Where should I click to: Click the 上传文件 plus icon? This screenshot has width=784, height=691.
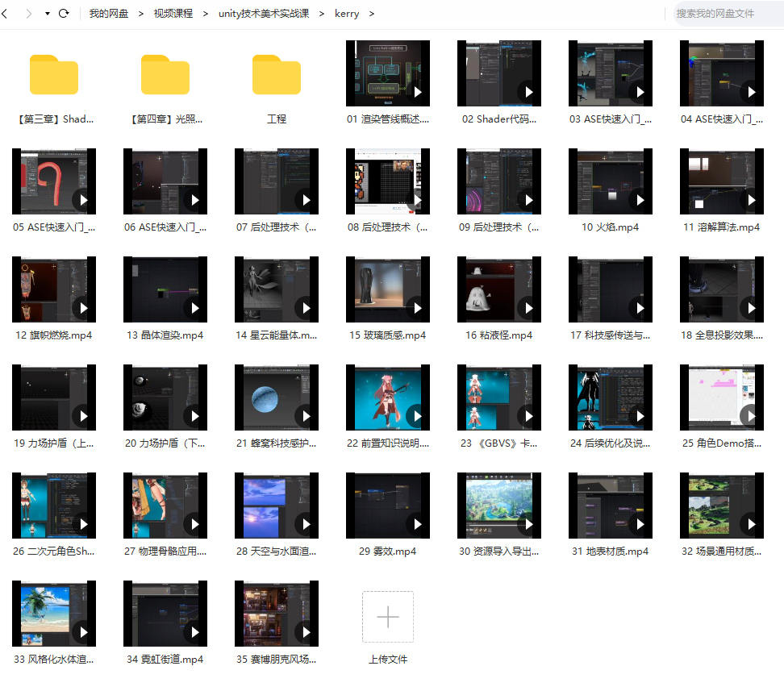388,617
